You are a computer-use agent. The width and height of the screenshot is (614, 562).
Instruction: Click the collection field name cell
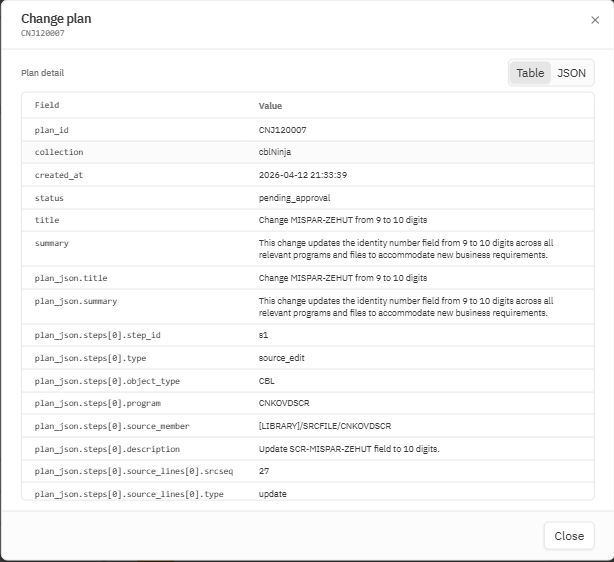(59, 152)
